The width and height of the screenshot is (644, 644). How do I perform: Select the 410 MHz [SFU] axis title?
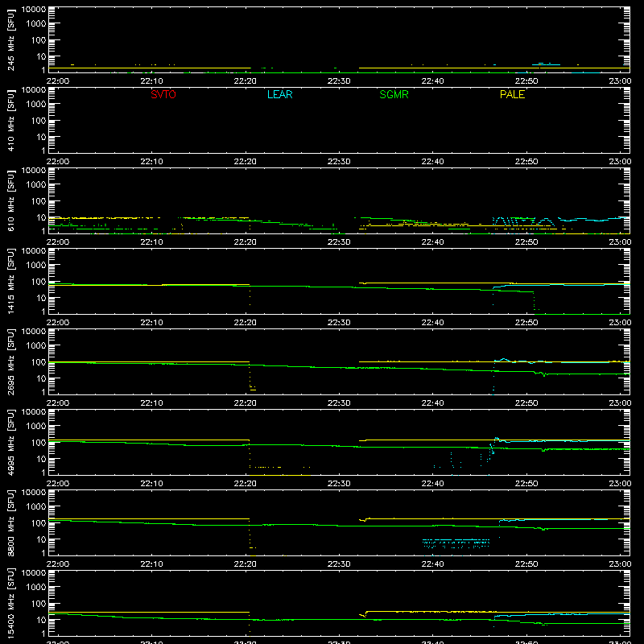(11, 120)
